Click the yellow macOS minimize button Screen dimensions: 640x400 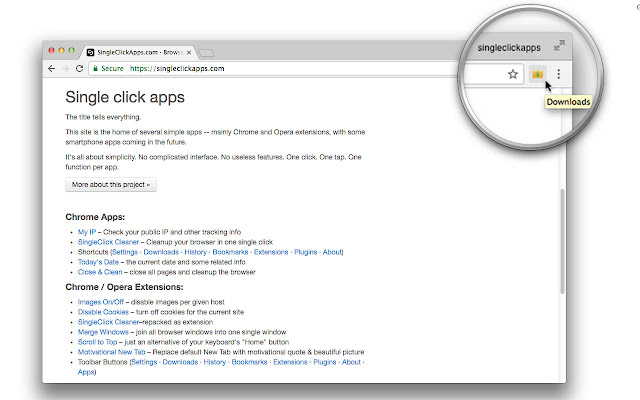(x=61, y=51)
